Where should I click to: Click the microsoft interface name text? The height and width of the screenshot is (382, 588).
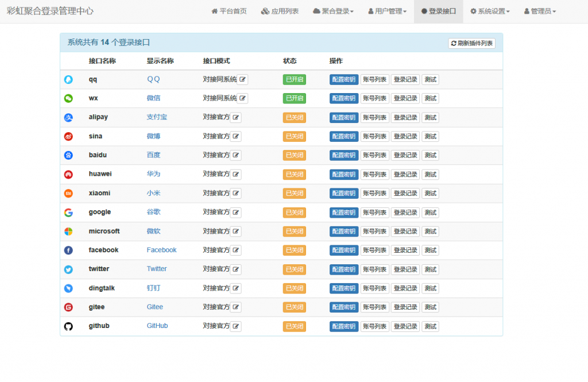(105, 231)
